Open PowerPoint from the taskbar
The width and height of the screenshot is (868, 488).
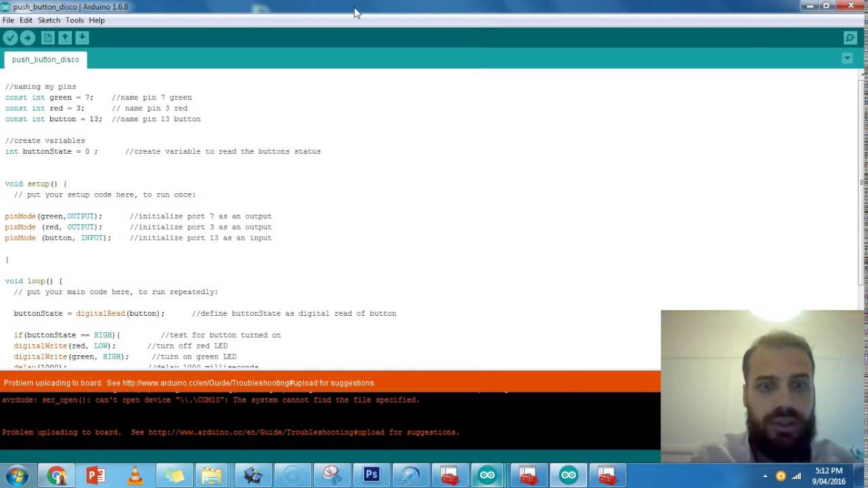(x=96, y=475)
